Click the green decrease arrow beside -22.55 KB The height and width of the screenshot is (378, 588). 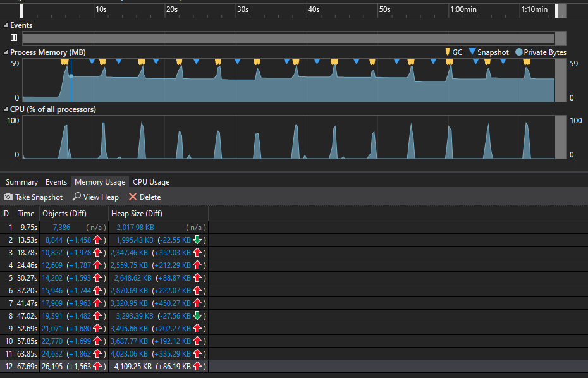coord(199,240)
